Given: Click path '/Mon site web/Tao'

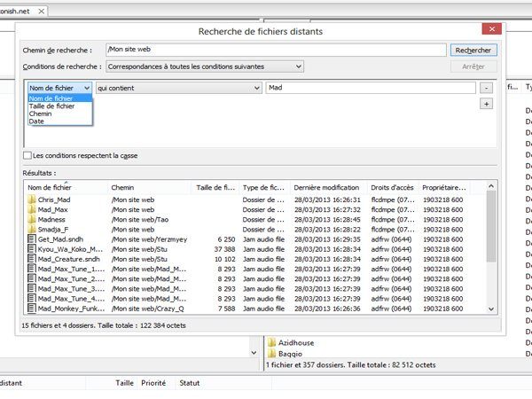Looking at the screenshot, I should 140,220.
